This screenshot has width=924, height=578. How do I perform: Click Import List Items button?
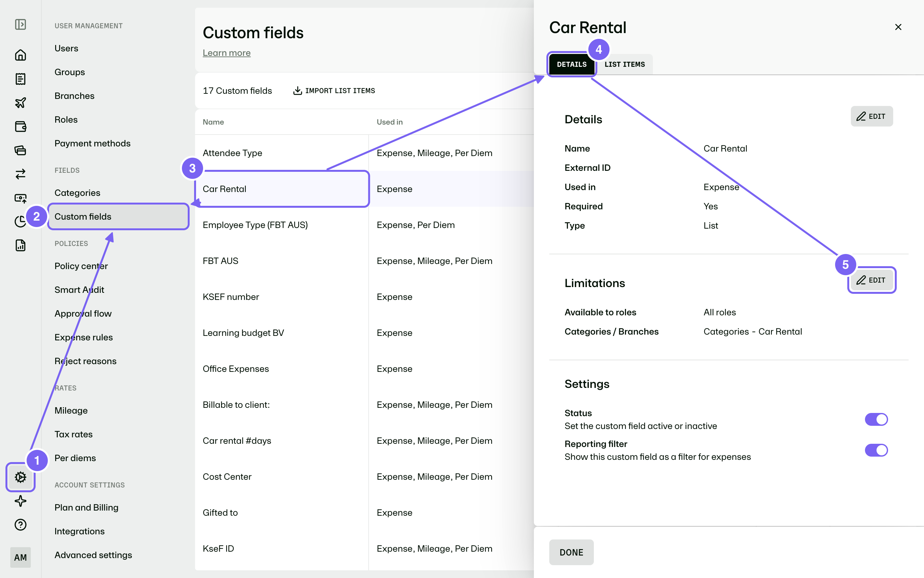coord(334,91)
